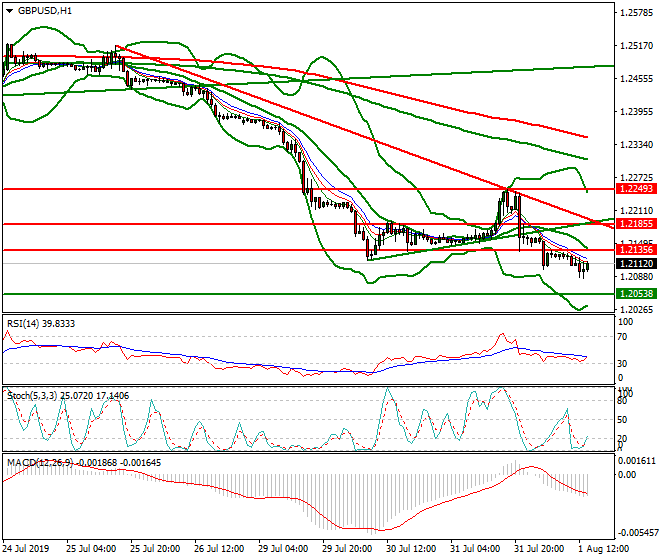Click the Stochastic 50 level label

coord(622,420)
